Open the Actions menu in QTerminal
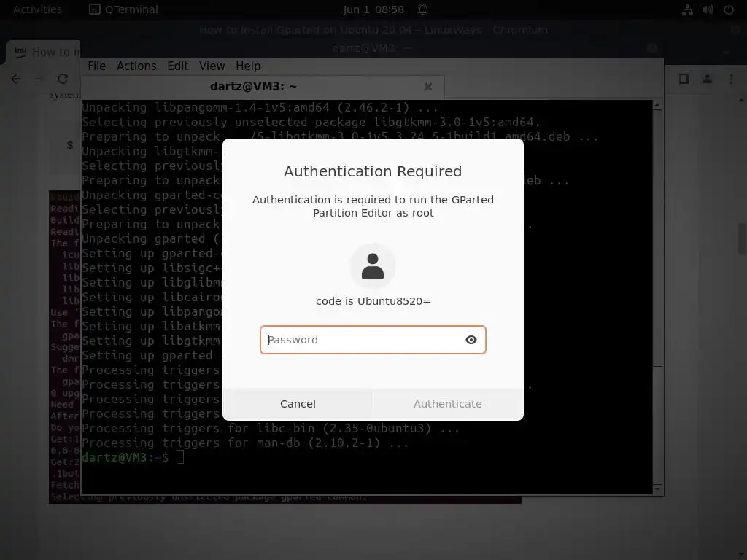747x560 pixels. [136, 66]
